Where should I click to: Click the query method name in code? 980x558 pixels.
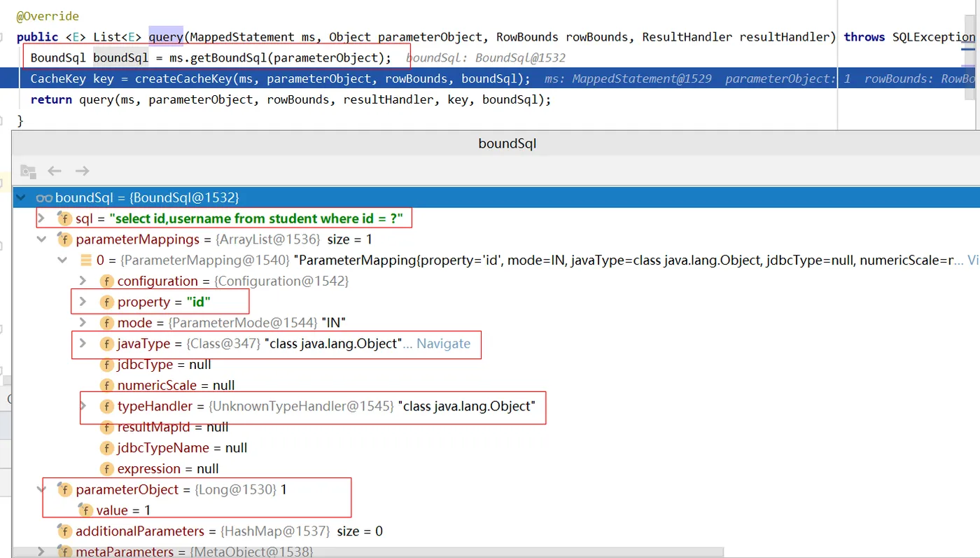(166, 36)
